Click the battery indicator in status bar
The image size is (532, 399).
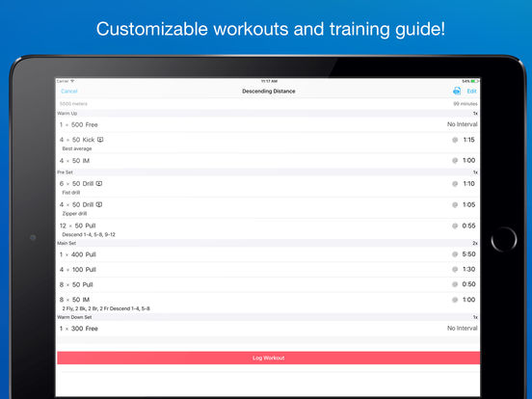point(474,81)
